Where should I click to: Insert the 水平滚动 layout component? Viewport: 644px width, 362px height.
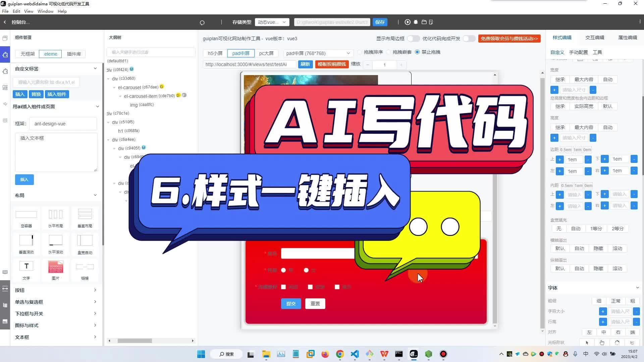[x=56, y=245]
